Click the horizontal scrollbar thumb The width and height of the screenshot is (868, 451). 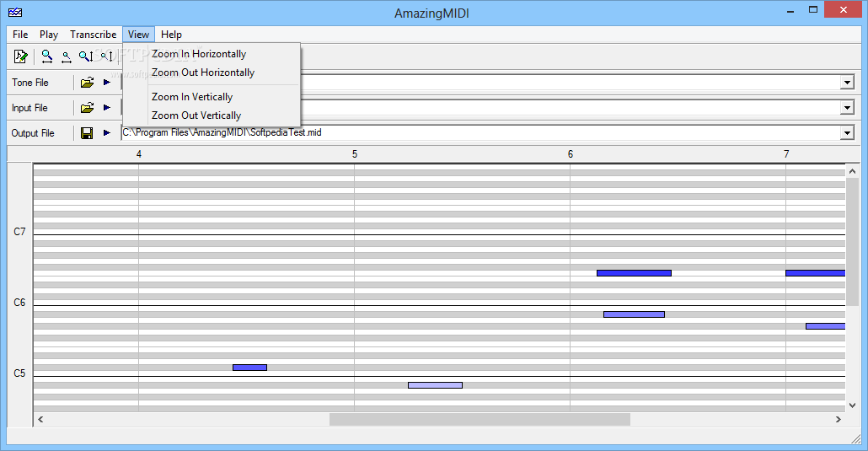[x=480, y=420]
